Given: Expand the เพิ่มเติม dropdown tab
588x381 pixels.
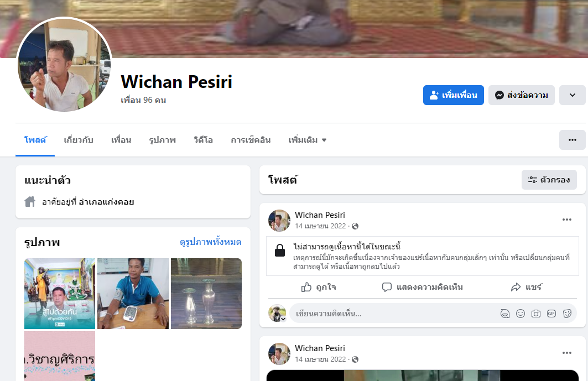Looking at the screenshot, I should coord(308,140).
